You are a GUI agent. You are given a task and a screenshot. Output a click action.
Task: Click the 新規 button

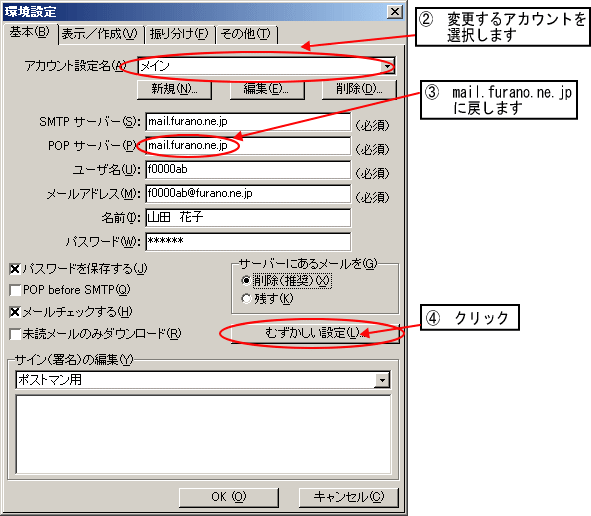174,89
